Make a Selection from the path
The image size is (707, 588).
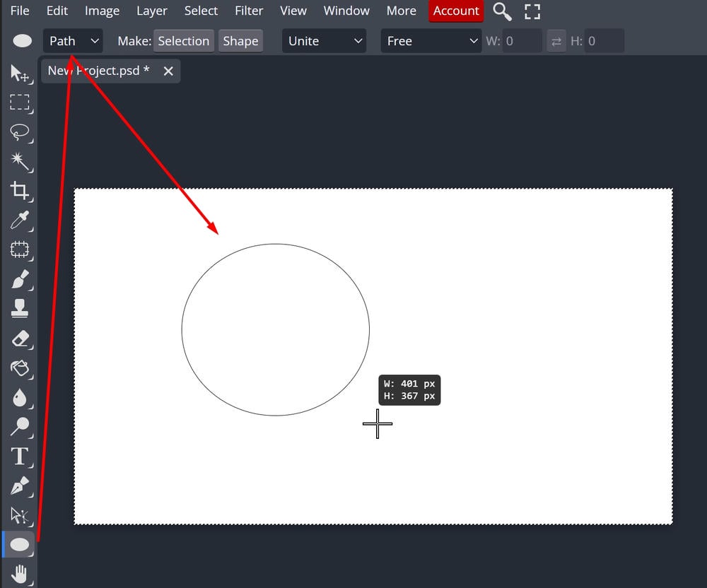point(184,41)
